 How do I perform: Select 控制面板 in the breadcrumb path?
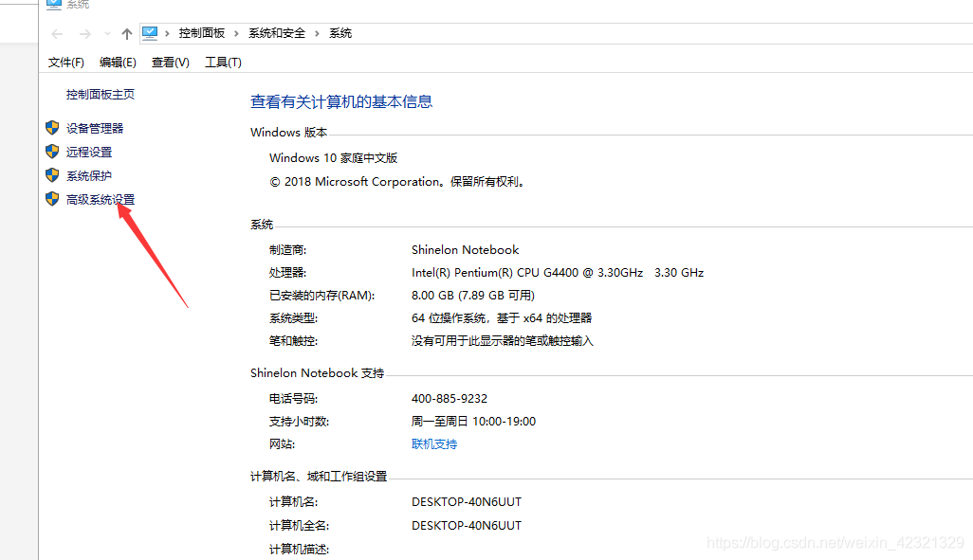(x=202, y=33)
